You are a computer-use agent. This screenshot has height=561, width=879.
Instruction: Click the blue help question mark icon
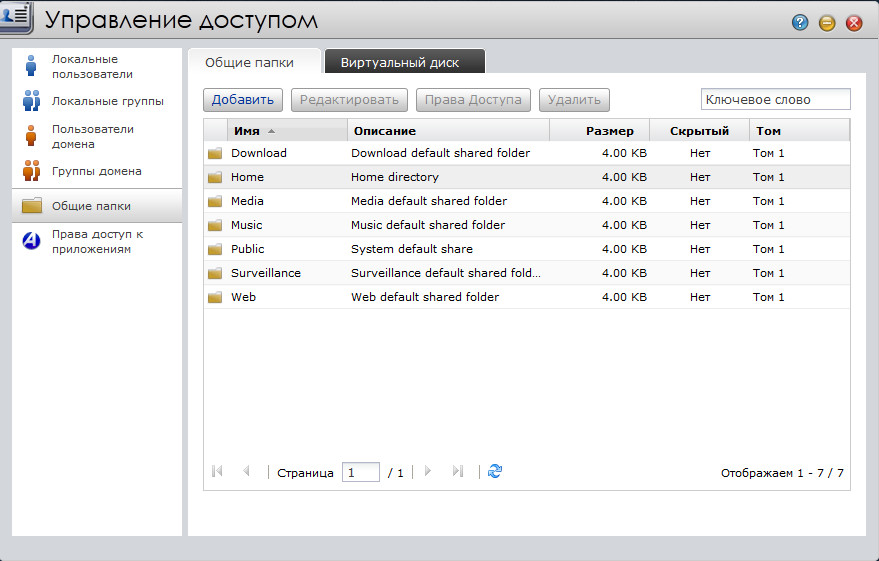click(799, 23)
